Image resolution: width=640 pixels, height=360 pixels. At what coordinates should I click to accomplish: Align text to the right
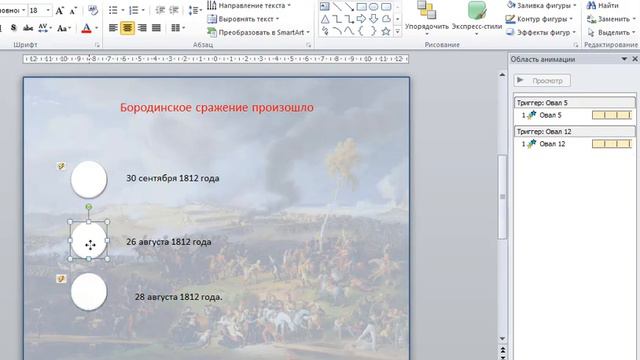coord(142,28)
